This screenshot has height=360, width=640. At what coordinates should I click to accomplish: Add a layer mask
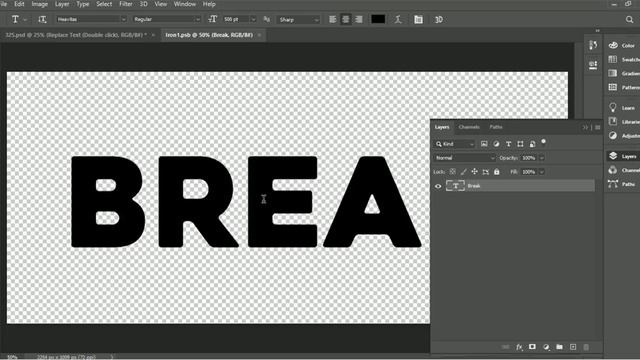(532, 347)
